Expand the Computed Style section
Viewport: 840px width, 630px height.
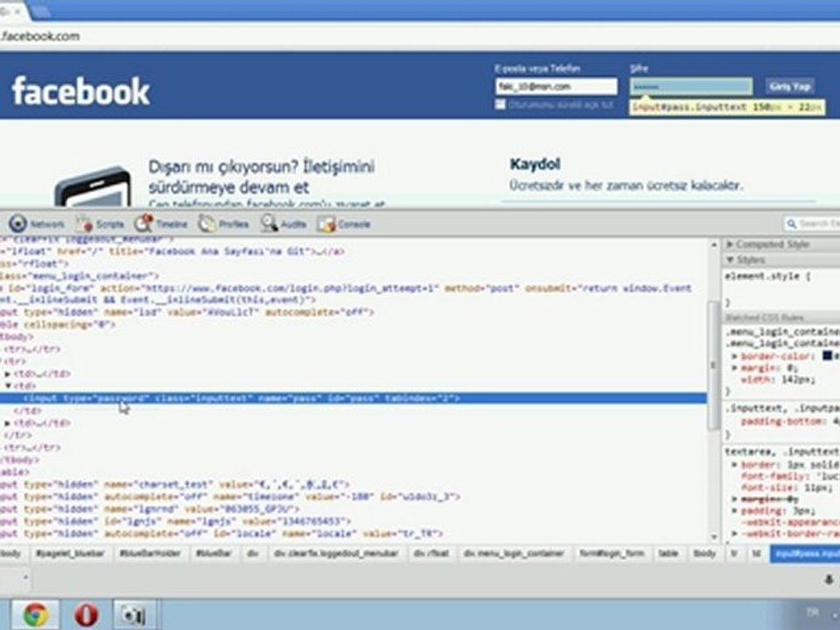point(729,244)
